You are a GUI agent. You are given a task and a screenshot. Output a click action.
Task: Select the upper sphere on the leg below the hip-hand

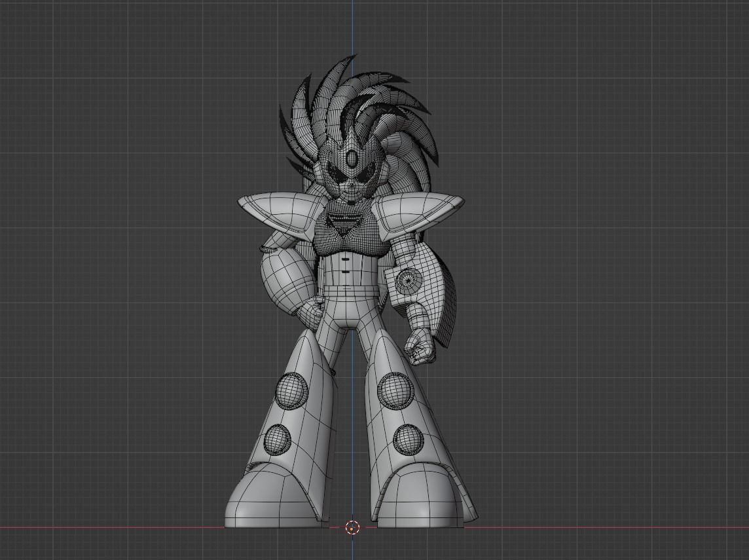click(x=292, y=390)
